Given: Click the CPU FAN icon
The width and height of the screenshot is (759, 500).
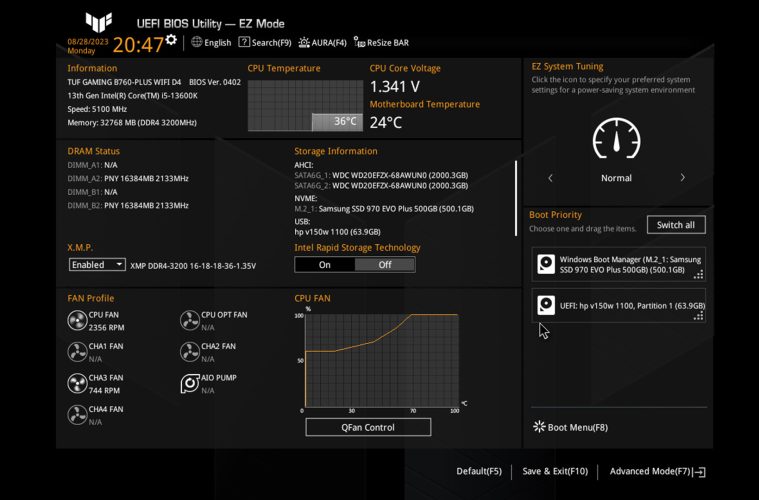Looking at the screenshot, I should pos(77,320).
